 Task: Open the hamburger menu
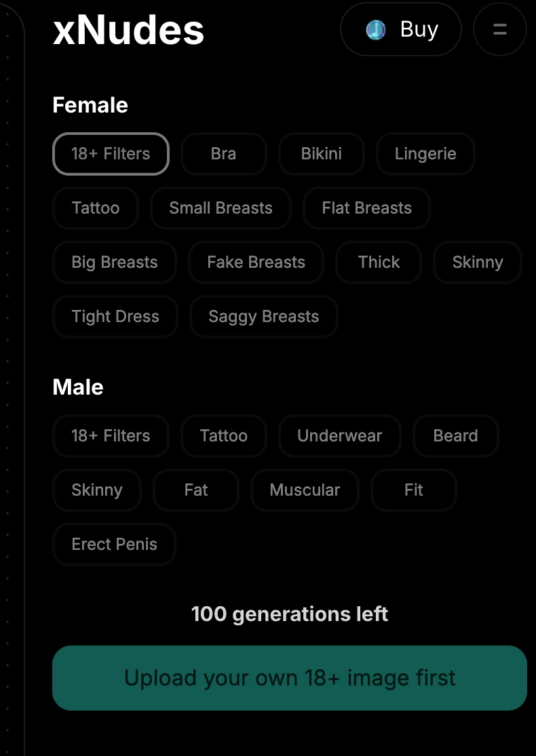point(499,29)
